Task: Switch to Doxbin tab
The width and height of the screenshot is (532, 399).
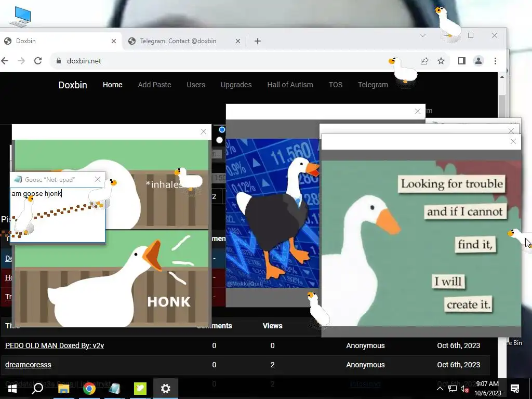Action: coord(61,41)
